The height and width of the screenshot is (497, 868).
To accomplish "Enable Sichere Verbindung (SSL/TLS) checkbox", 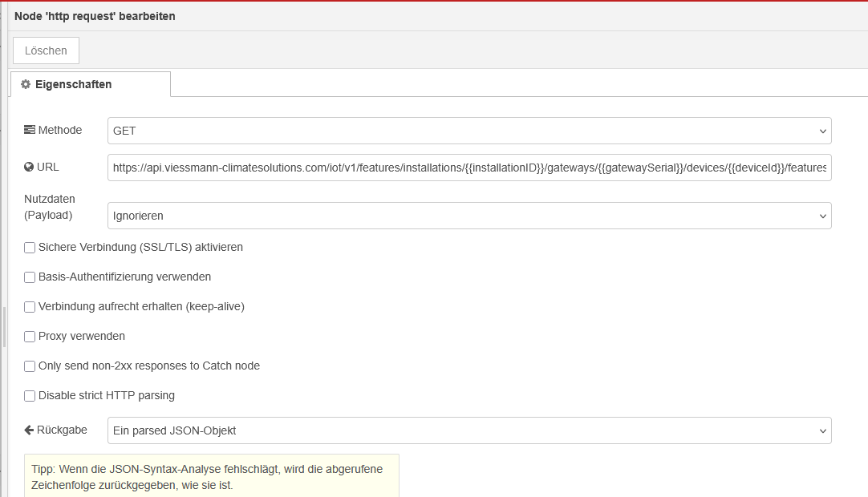I will (x=30, y=248).
